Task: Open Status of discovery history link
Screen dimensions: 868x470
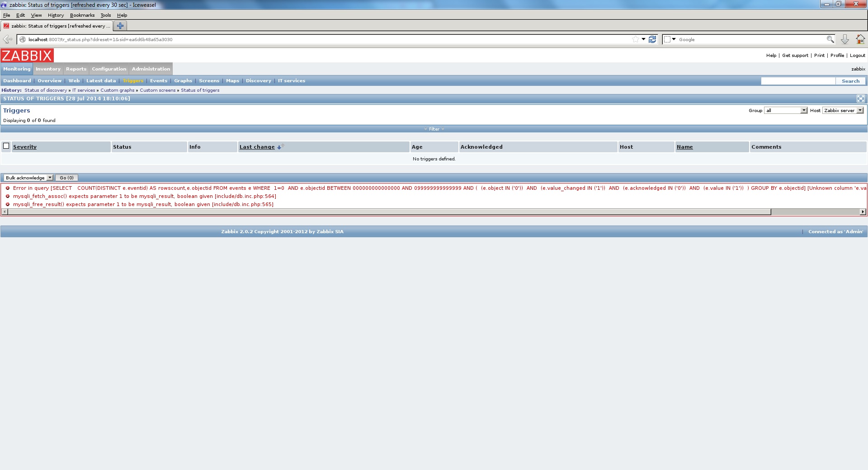Action: coord(46,90)
